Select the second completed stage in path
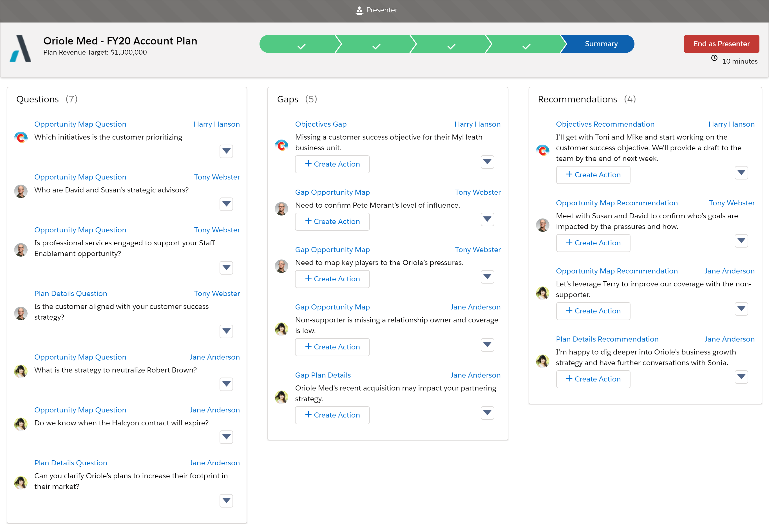The width and height of the screenshot is (769, 532). click(x=376, y=44)
